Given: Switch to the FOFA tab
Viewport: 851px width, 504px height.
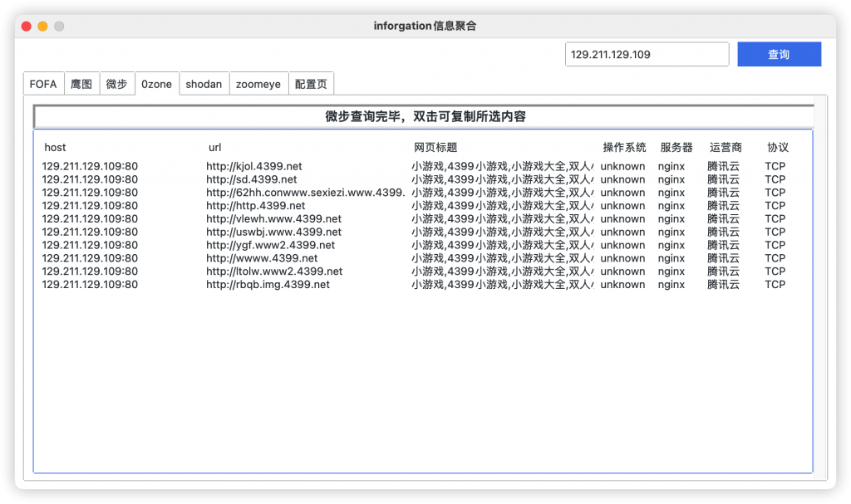Looking at the screenshot, I should pos(43,83).
